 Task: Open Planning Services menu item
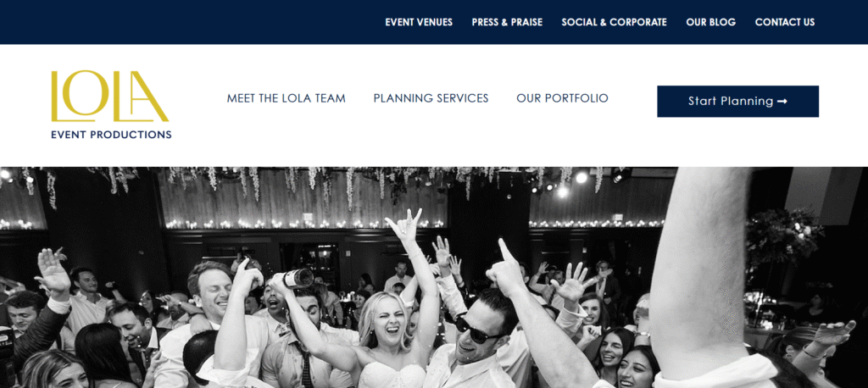point(431,98)
